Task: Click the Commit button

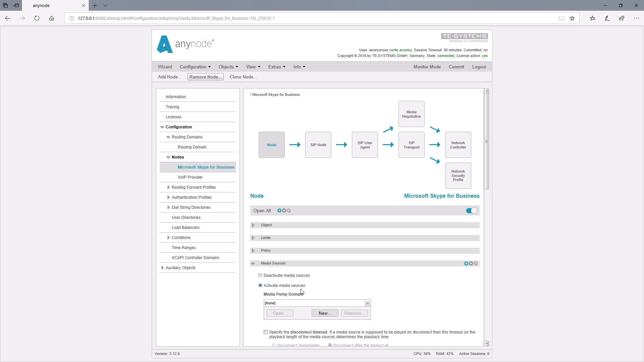Action: pyautogui.click(x=457, y=67)
